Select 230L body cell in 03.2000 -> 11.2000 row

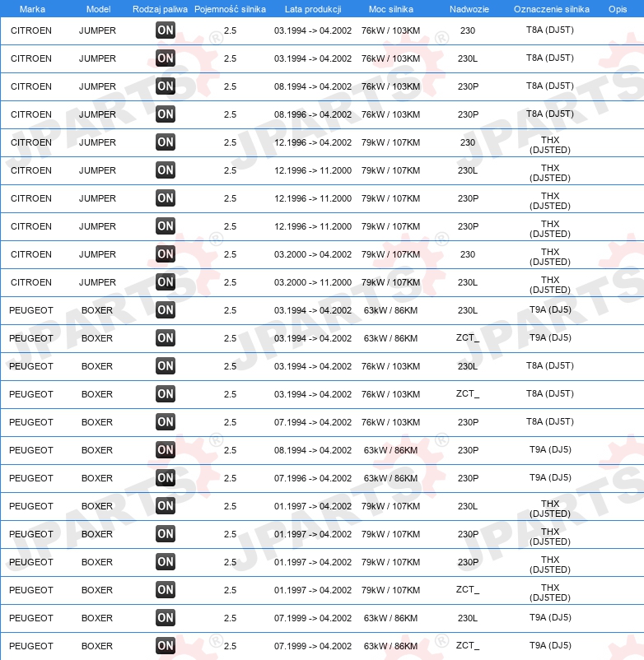click(x=468, y=282)
